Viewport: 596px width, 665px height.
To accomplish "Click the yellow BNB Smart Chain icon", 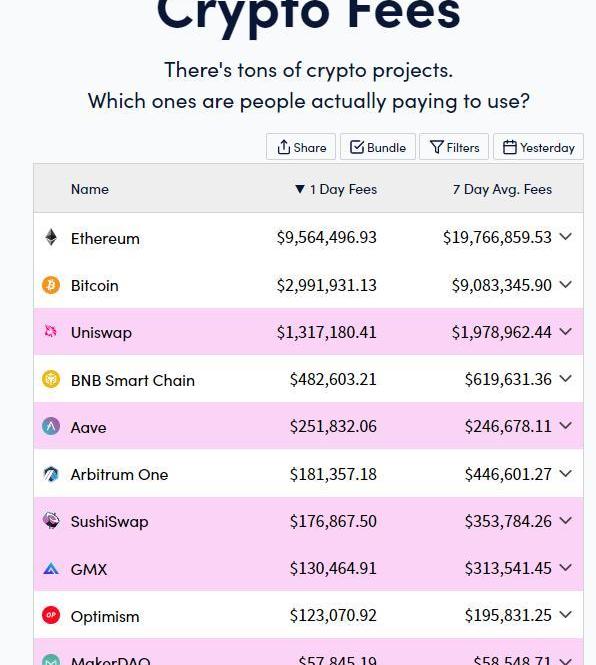I will [51, 379].
